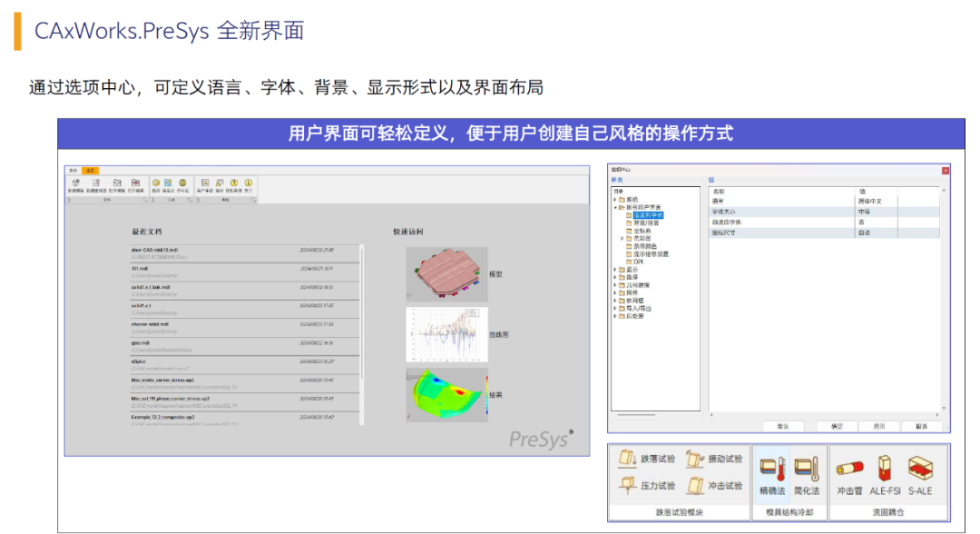Open the 曲线图 quick access thumbnail
The height and width of the screenshot is (534, 980).
[x=446, y=334]
